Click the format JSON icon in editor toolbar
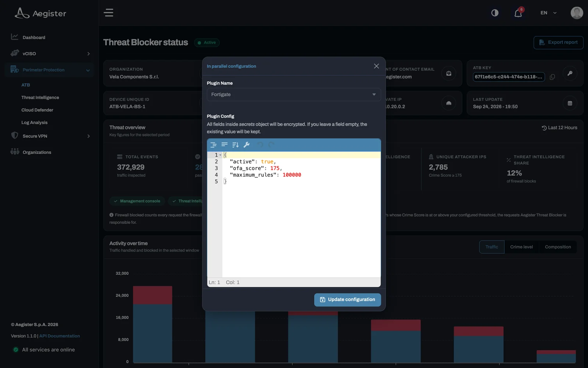588x368 pixels. pos(213,145)
